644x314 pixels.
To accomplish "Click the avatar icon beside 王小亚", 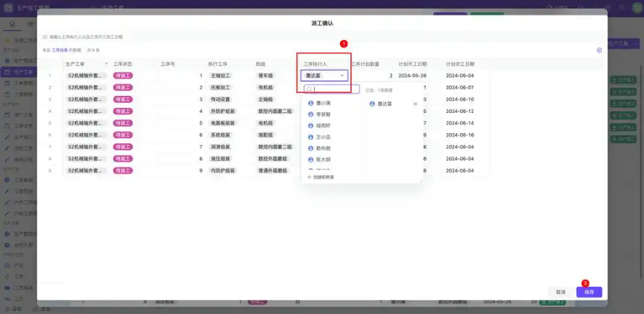I will click(311, 137).
